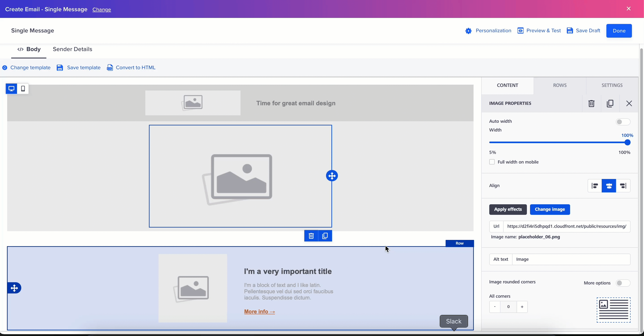644x336 pixels.
Task: Switch to mobile preview mode
Action: 23,89
